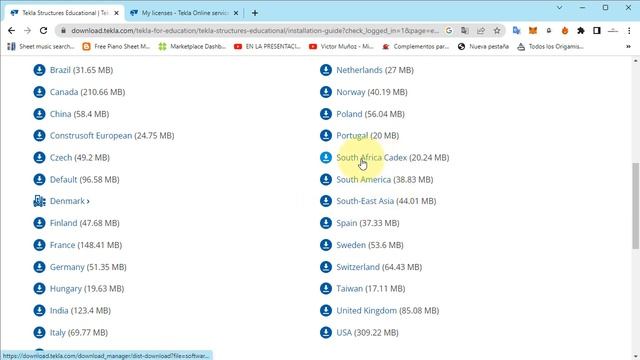This screenshot has width=640, height=360.
Task: Click the Portugal download icon
Action: coord(326,136)
